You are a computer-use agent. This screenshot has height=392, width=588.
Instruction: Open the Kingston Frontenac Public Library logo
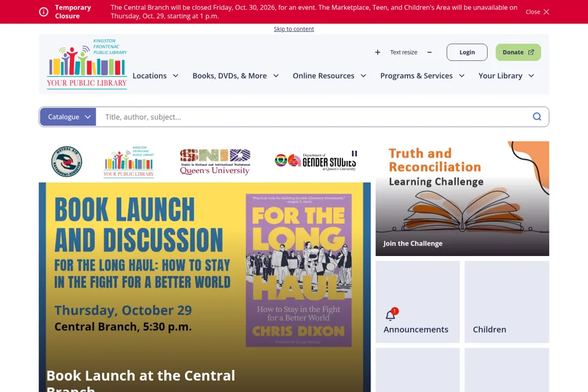click(x=87, y=64)
